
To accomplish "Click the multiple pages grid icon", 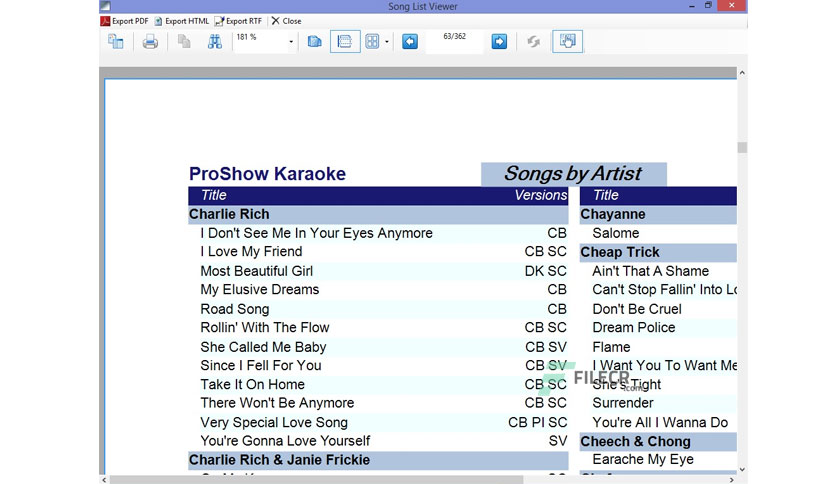I will [372, 42].
